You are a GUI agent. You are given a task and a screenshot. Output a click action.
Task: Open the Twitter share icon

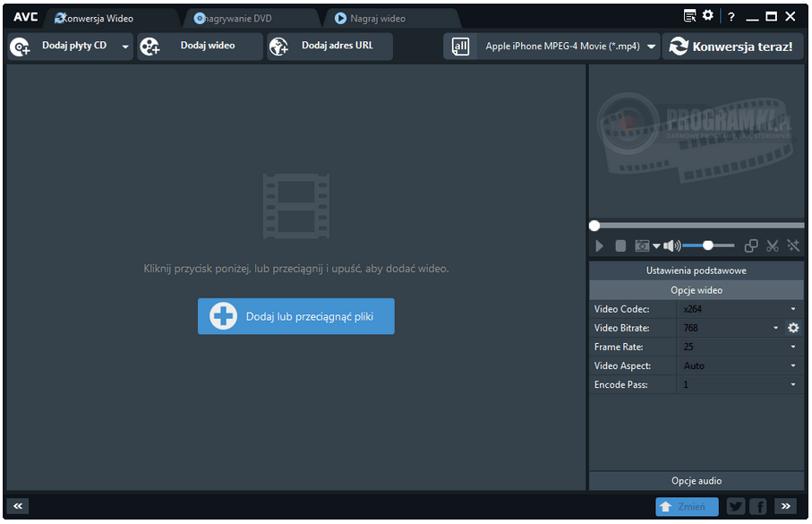pos(736,506)
